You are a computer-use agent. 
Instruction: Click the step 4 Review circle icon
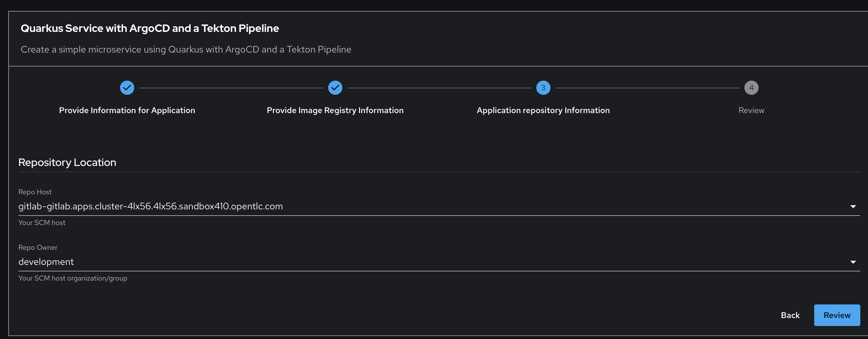pyautogui.click(x=751, y=88)
